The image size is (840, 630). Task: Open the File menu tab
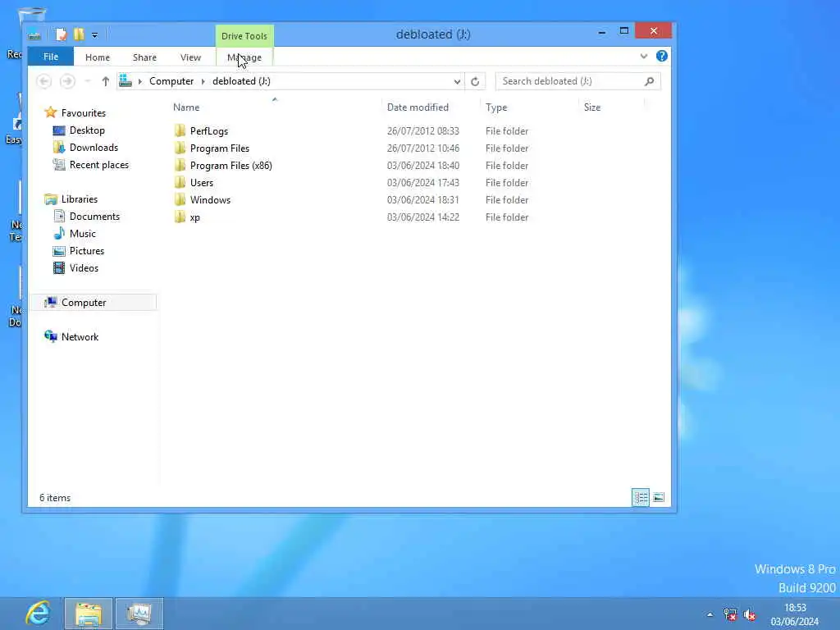[x=51, y=57]
